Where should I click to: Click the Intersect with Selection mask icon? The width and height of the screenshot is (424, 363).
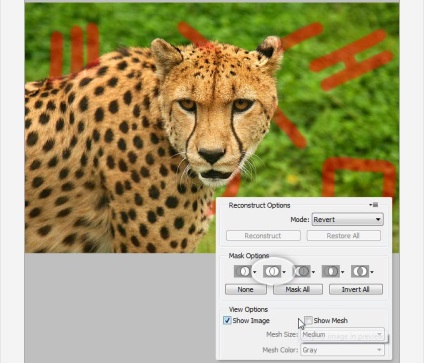(x=331, y=271)
